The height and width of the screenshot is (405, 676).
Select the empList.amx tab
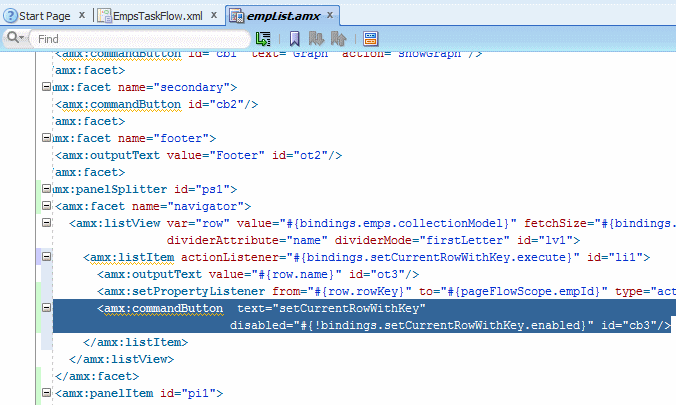[283, 16]
